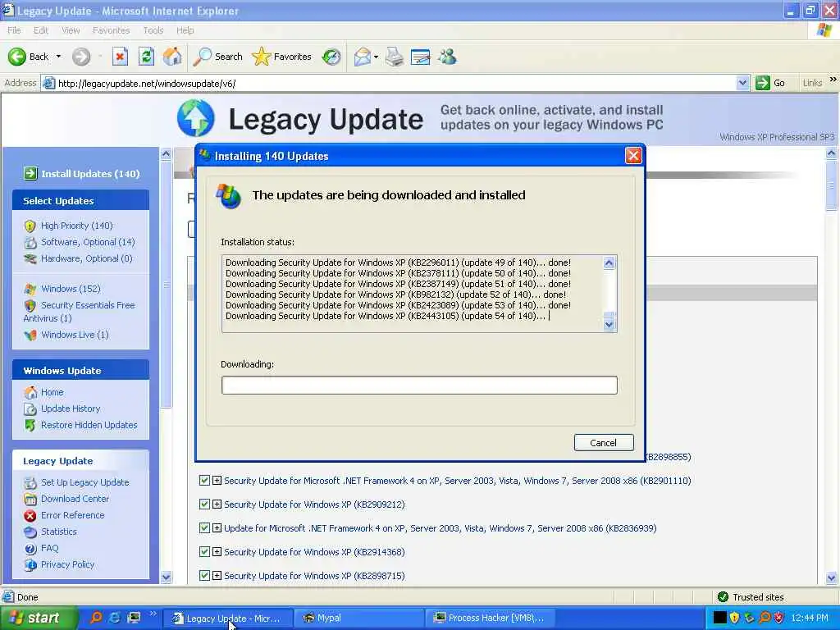The height and width of the screenshot is (630, 840).
Task: Expand details for KB2914368 update
Action: click(x=217, y=551)
